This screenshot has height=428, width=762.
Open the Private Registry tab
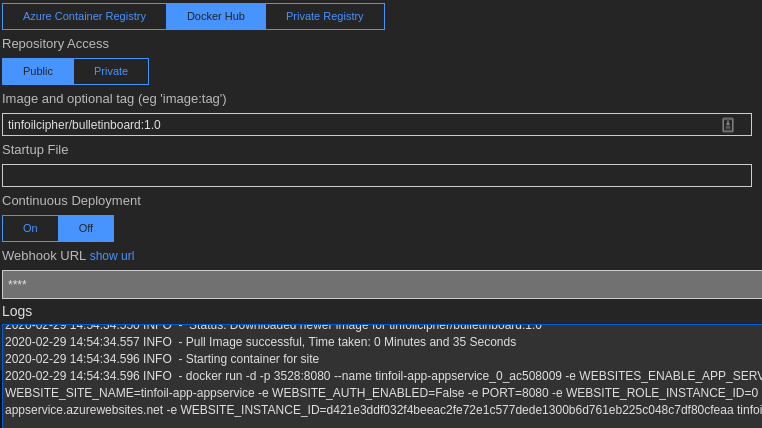pyautogui.click(x=324, y=16)
